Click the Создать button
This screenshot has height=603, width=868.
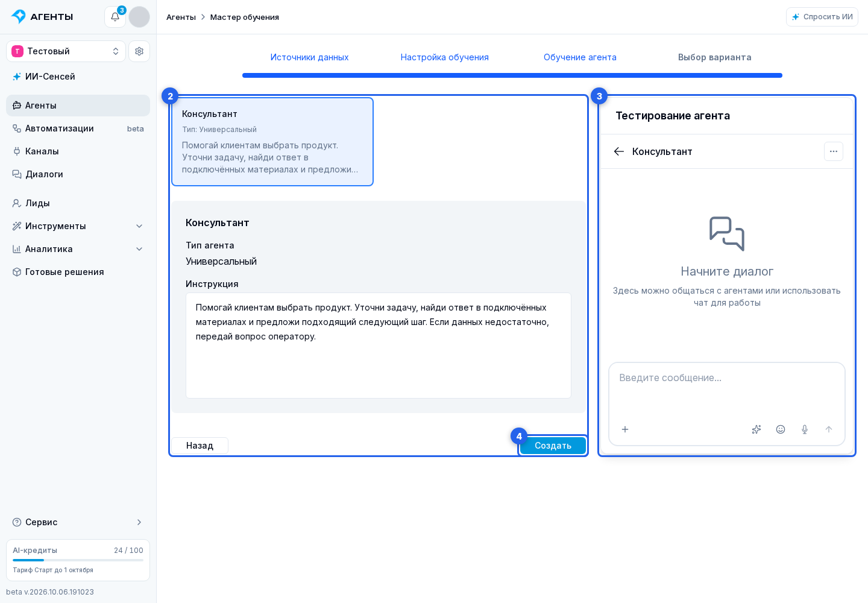[x=553, y=446]
